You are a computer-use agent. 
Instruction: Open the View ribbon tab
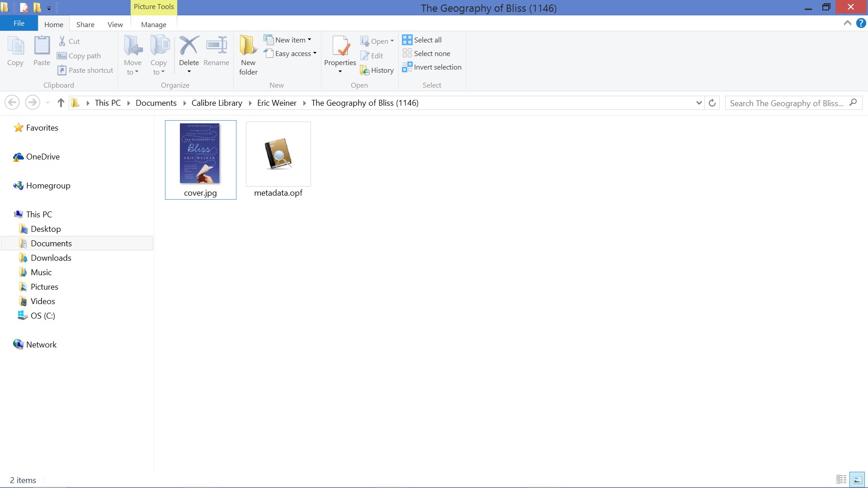coord(115,24)
